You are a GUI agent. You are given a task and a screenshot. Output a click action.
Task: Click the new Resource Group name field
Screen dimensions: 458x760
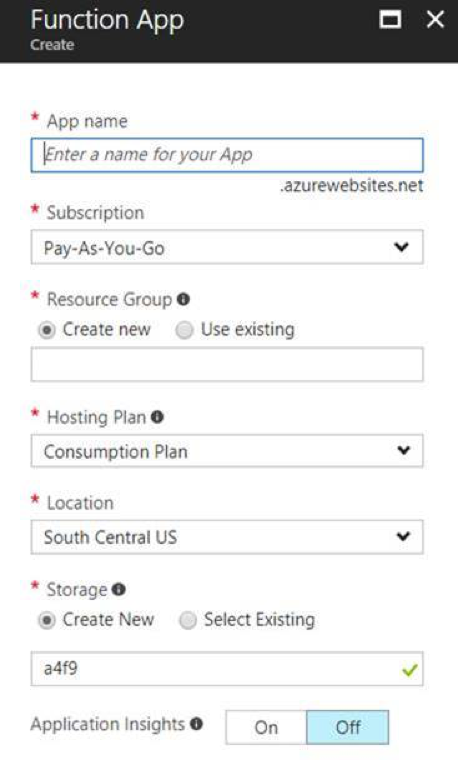[227, 364]
